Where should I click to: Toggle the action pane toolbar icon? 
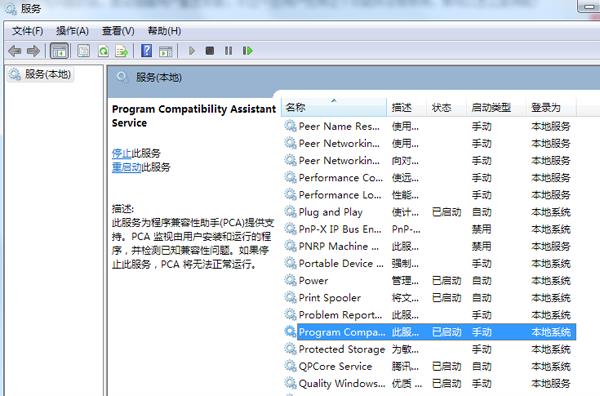click(x=166, y=51)
